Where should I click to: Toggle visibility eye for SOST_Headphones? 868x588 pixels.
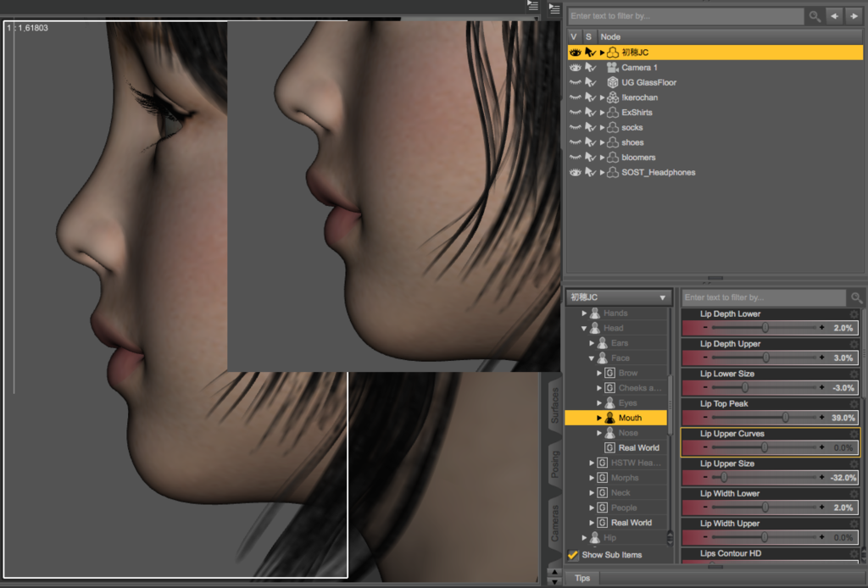coord(576,173)
